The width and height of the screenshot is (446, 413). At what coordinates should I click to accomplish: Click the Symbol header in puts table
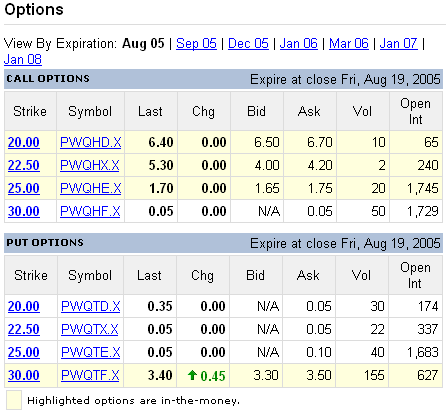90,275
